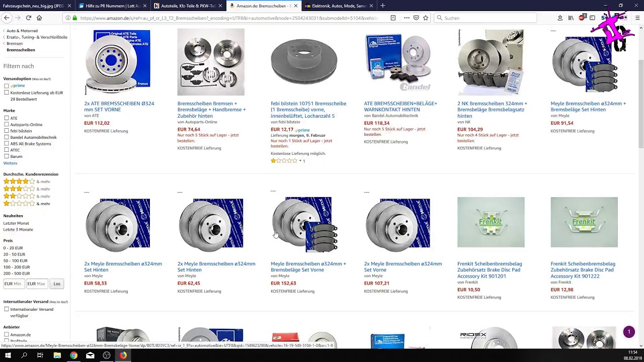This screenshot has height=362, width=644.
Task: Bookmark this page with the star icon
Action: coord(426,18)
